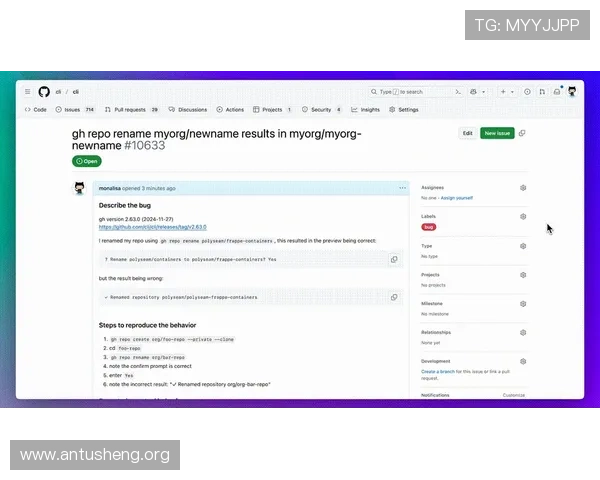
Task: Copy the first code block snippet
Action: click(394, 259)
